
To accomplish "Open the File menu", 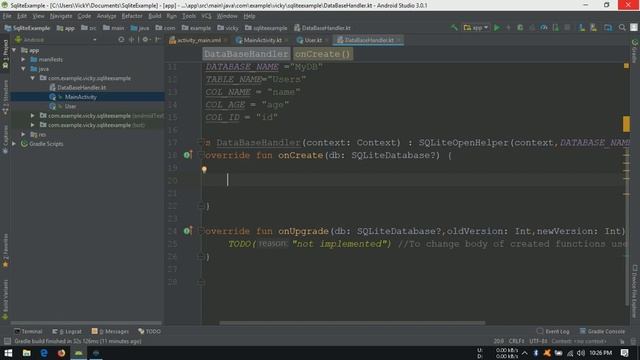I will (7, 16).
